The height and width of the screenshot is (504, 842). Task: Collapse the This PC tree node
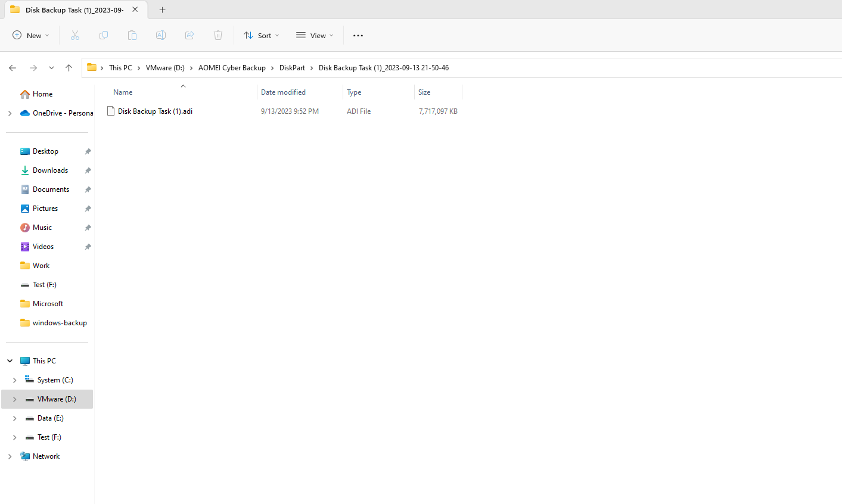coord(10,361)
